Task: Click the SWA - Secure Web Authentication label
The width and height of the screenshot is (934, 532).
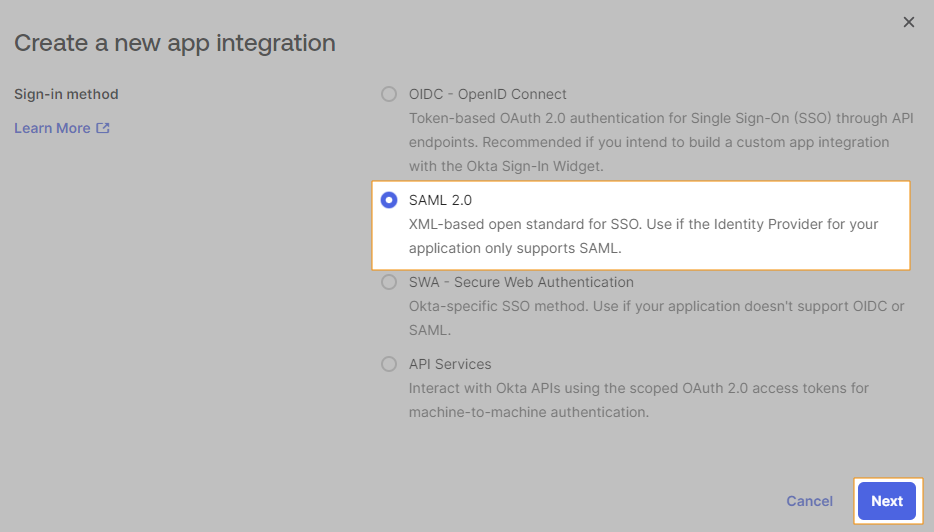Action: (521, 282)
